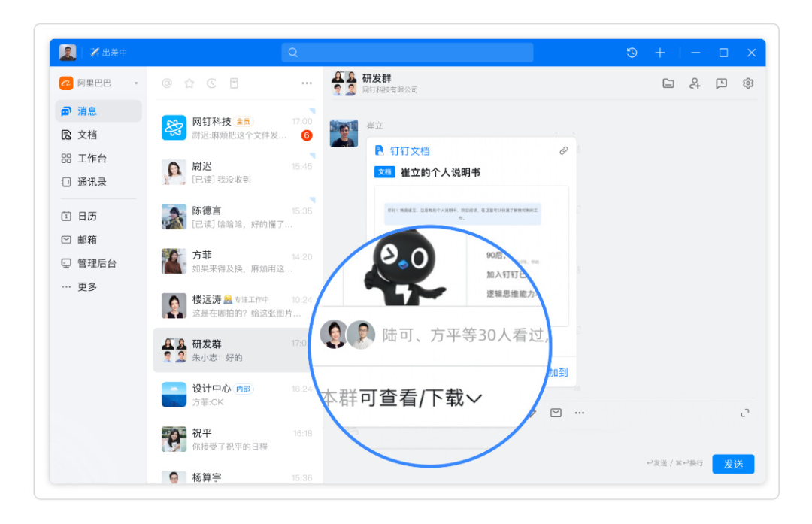The height and width of the screenshot is (524, 812).
Task: Open the 方菲 conversation
Action: pyautogui.click(x=237, y=262)
